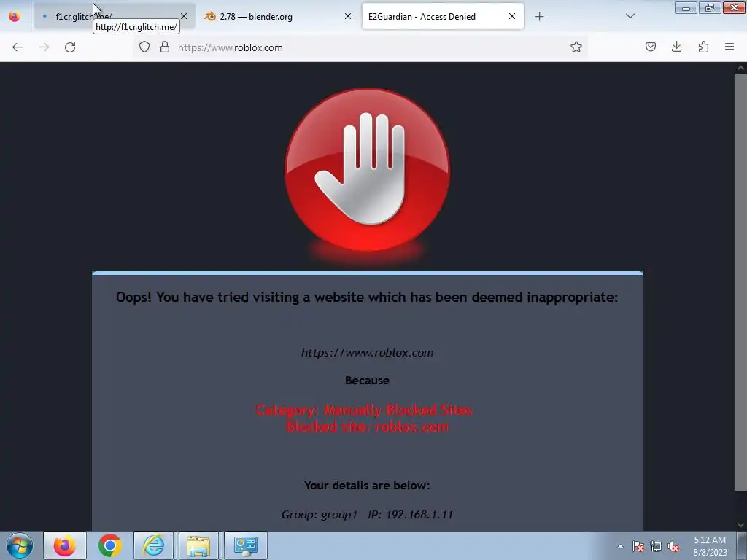747x560 pixels.
Task: Expand the list all tabs chevron
Action: tap(630, 16)
